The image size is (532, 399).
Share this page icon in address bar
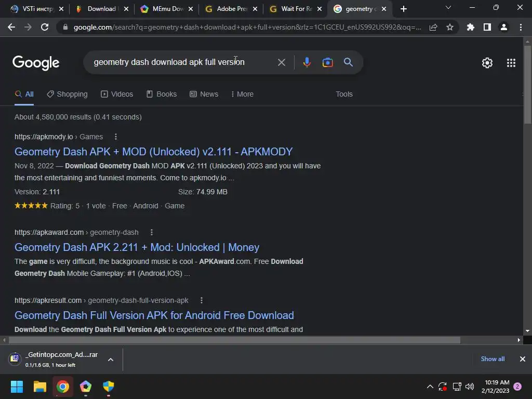click(433, 27)
